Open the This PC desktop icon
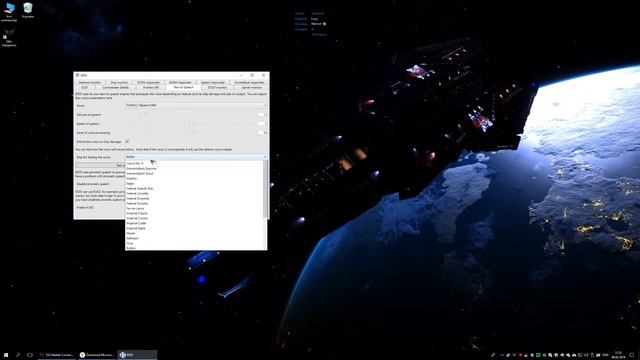 coord(9,11)
